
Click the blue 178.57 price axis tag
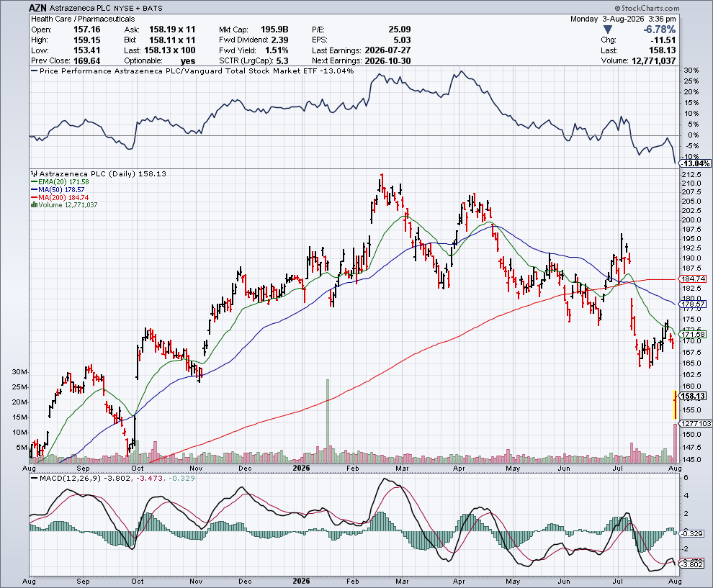[693, 304]
